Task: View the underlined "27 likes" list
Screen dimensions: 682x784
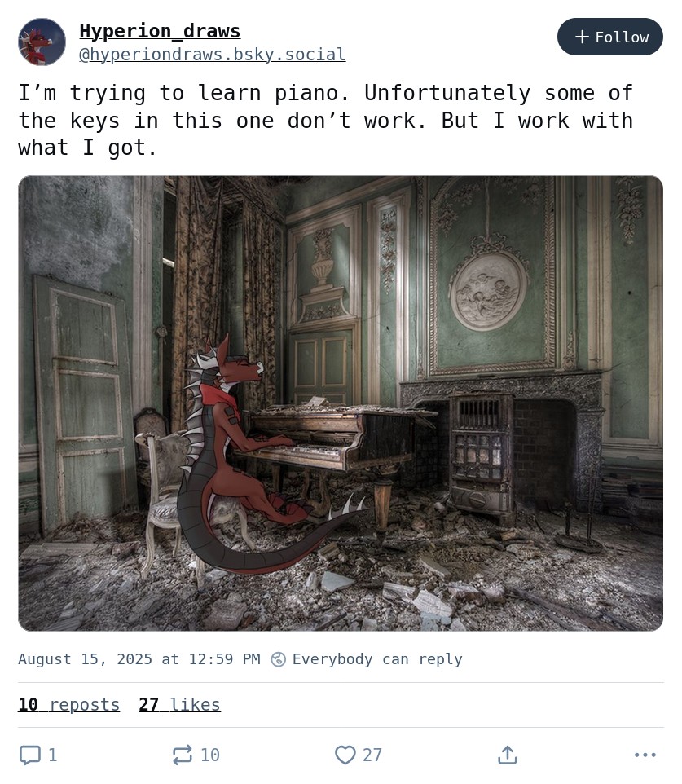Action: [179, 704]
